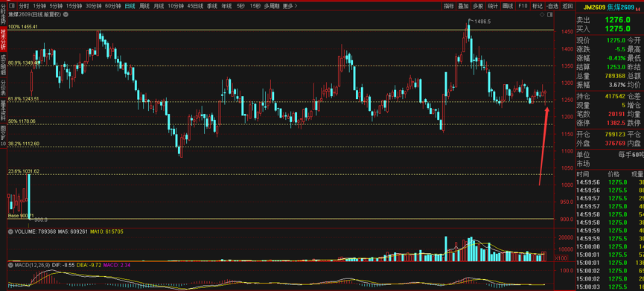Select the 日线 daily chart tab
The image size is (644, 291).
coord(130,6)
